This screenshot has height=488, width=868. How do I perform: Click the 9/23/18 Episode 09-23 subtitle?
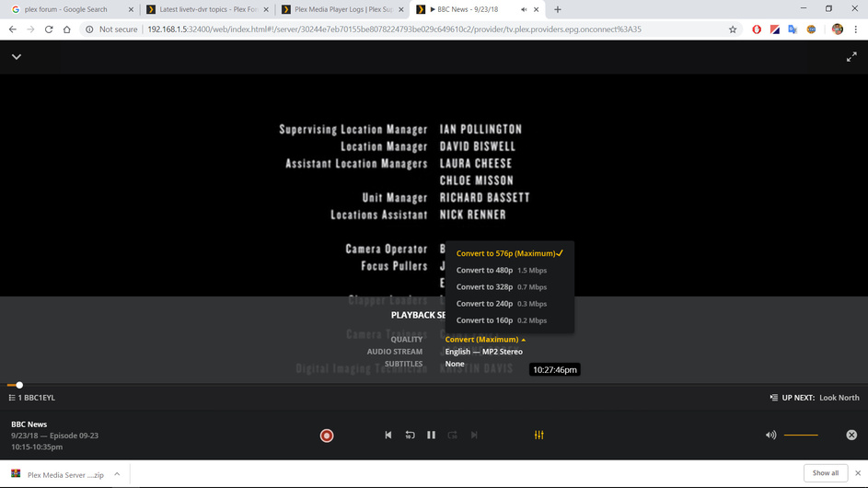coord(55,436)
